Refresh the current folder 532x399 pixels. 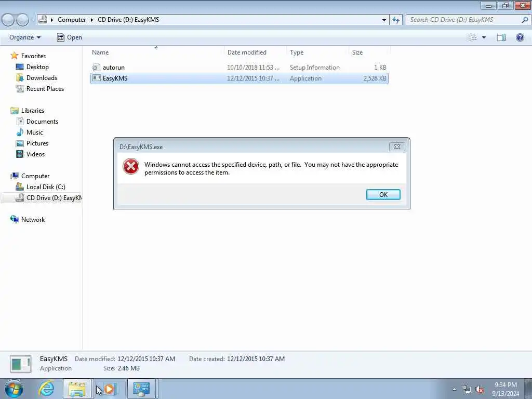tap(395, 20)
